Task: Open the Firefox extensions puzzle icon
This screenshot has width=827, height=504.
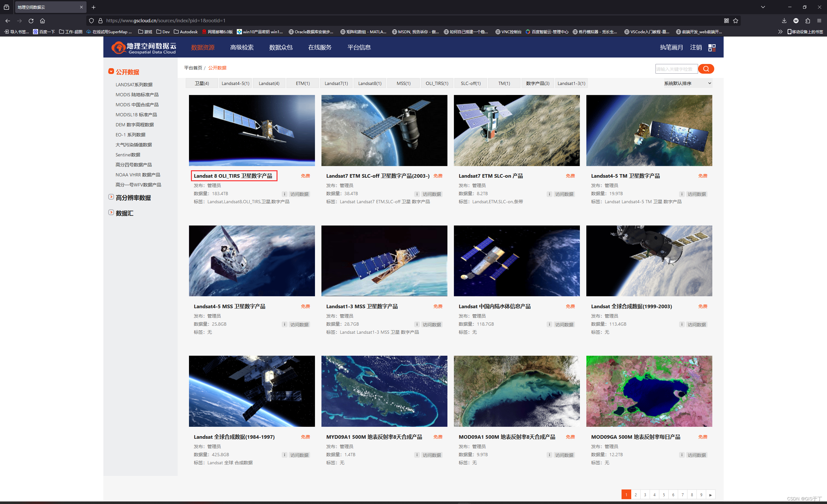Action: (x=808, y=21)
